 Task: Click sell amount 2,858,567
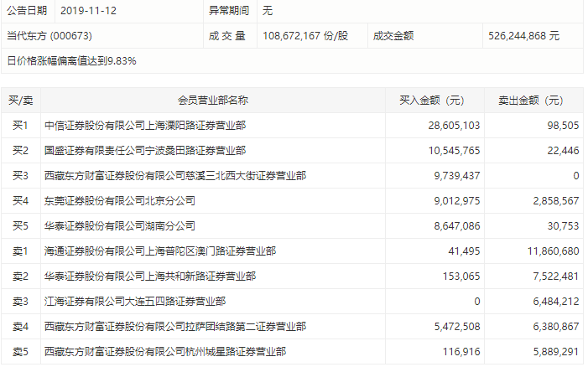coord(556,201)
